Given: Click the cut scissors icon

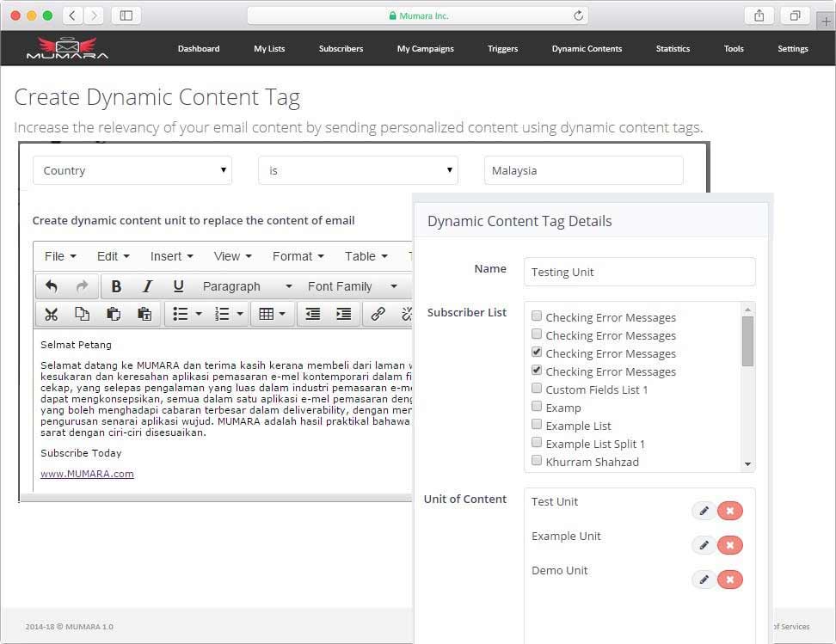Looking at the screenshot, I should [52, 314].
